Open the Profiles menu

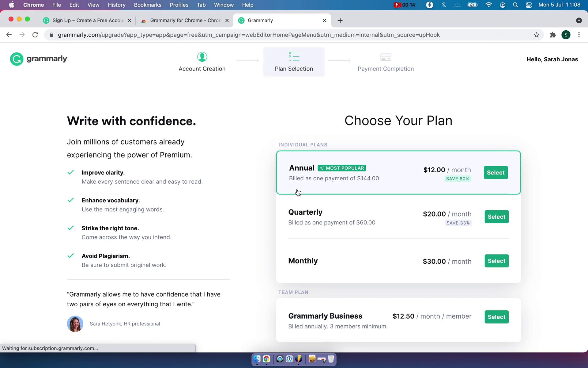coord(179,5)
